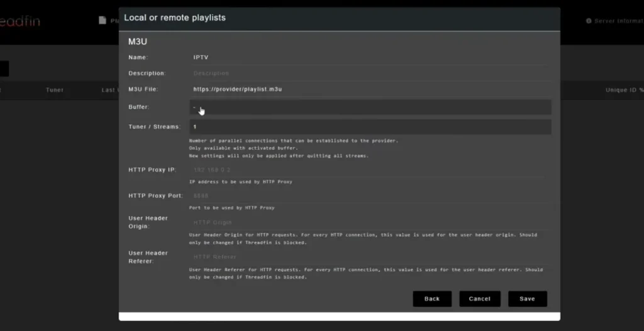Click 'Only available with activated buffer.' note
Image resolution: width=644 pixels, height=331 pixels.
tap(243, 148)
